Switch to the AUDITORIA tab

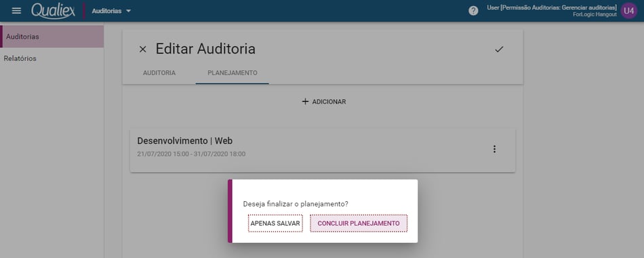tap(159, 73)
